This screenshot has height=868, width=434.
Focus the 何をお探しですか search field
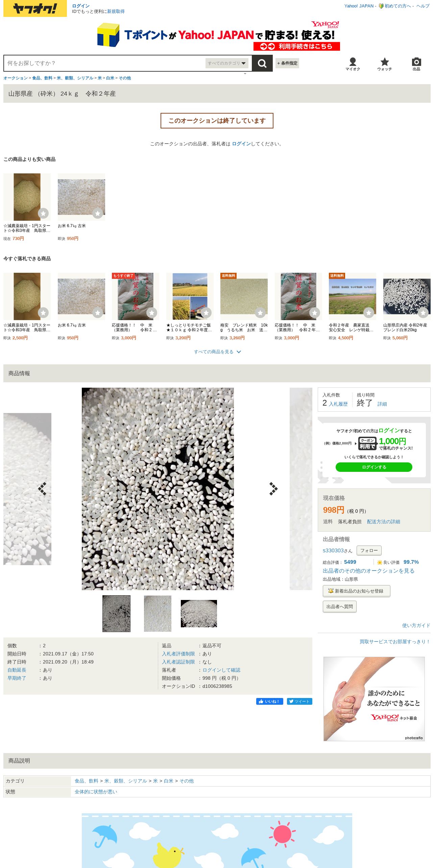coord(105,63)
